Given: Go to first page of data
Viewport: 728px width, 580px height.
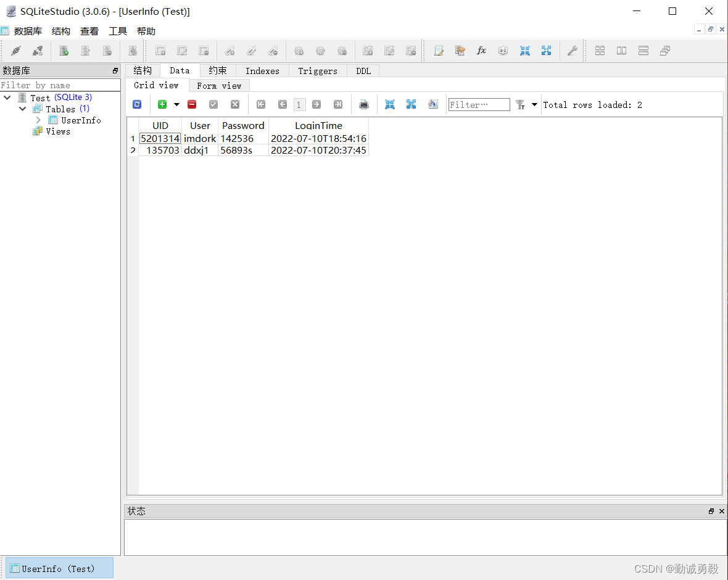Looking at the screenshot, I should 261,104.
